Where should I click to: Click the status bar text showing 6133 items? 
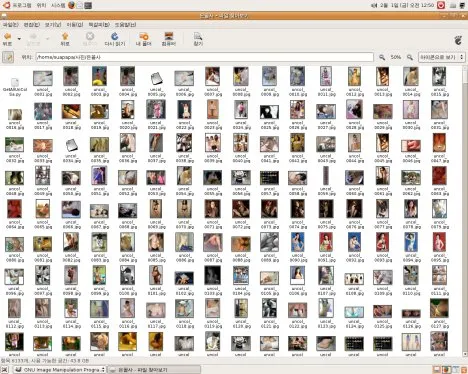(x=45, y=361)
